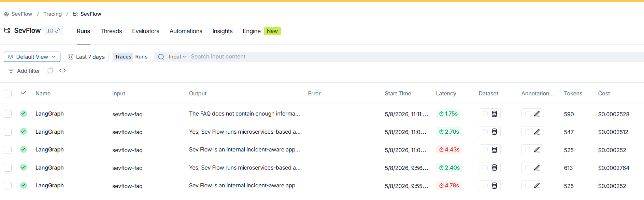Open the first LangGraph run at 11:11
The height and width of the screenshot is (200, 644).
point(49,114)
